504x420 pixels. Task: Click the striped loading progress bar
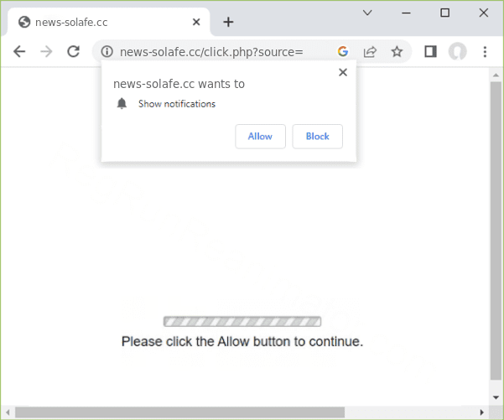tap(242, 321)
